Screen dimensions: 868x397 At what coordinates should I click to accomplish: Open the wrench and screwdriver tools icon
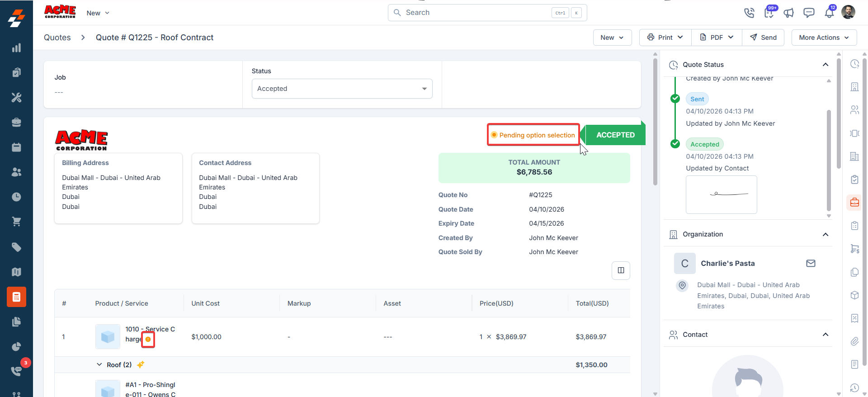(16, 97)
